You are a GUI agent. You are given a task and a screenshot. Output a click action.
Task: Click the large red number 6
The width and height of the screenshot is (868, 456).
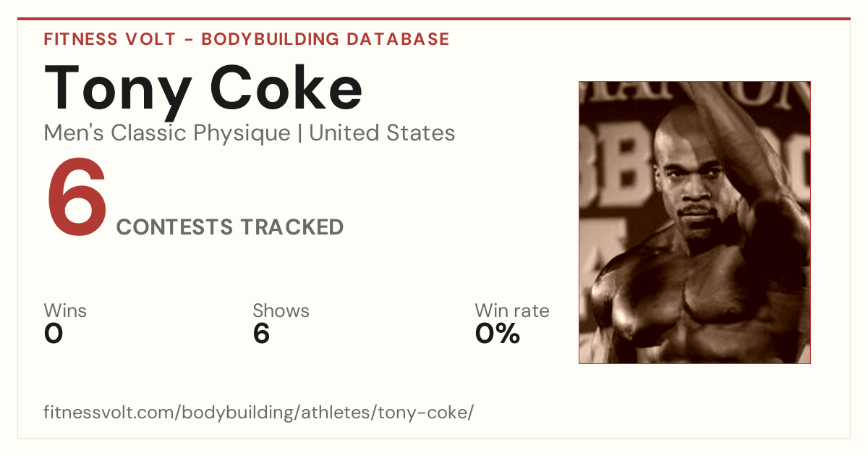click(x=77, y=195)
